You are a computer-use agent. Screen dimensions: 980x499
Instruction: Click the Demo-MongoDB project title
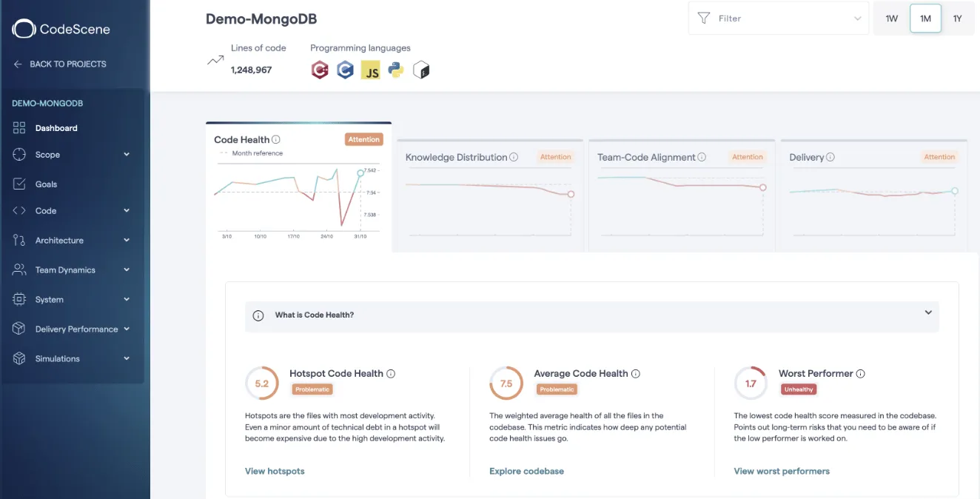[x=261, y=19]
